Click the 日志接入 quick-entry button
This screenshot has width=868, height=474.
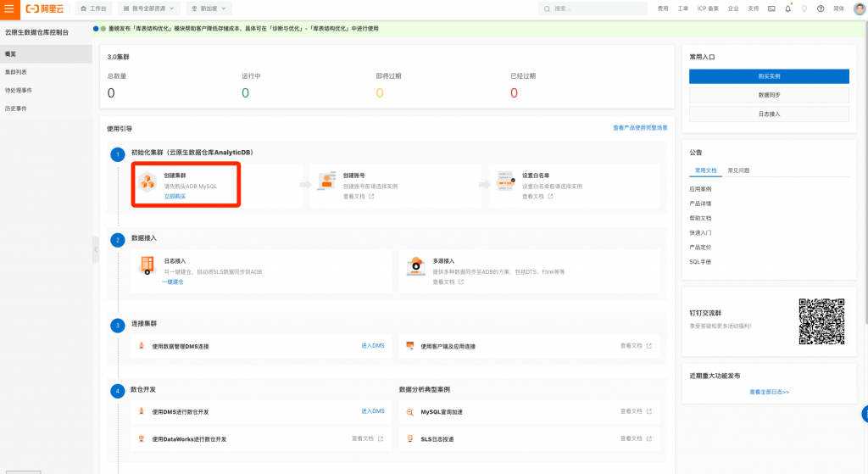(769, 114)
